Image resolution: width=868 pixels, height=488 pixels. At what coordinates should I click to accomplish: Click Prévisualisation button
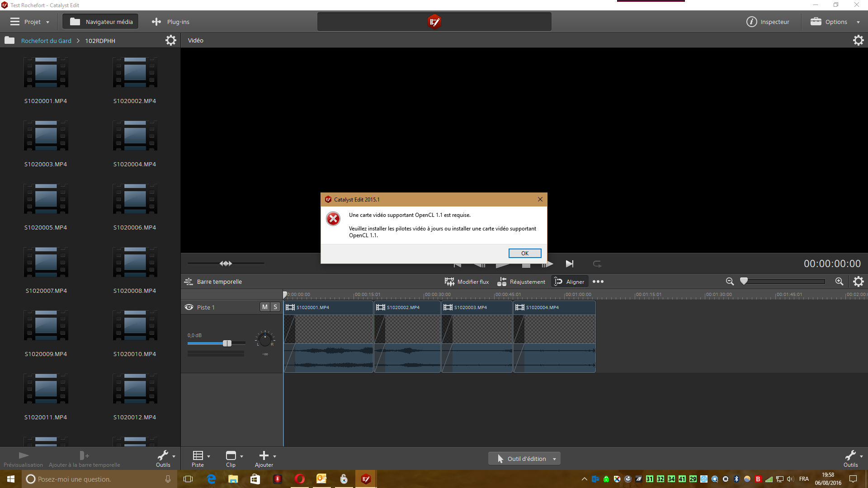click(23, 459)
